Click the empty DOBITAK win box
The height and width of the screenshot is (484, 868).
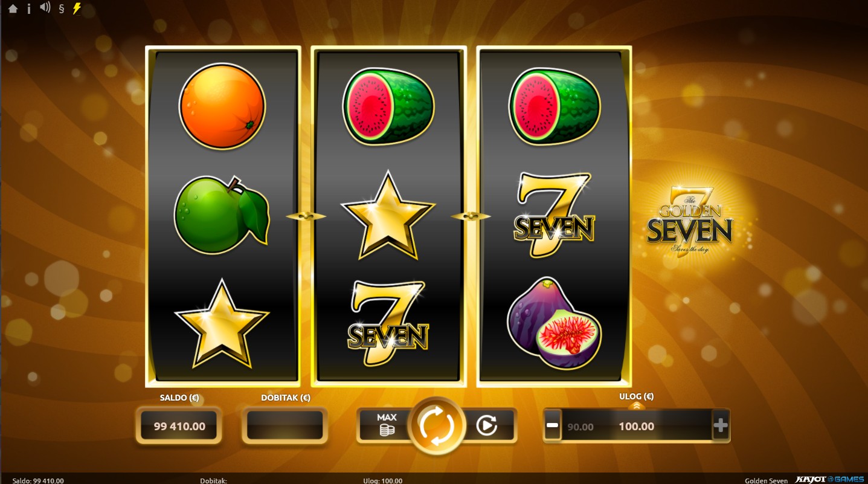coord(285,426)
